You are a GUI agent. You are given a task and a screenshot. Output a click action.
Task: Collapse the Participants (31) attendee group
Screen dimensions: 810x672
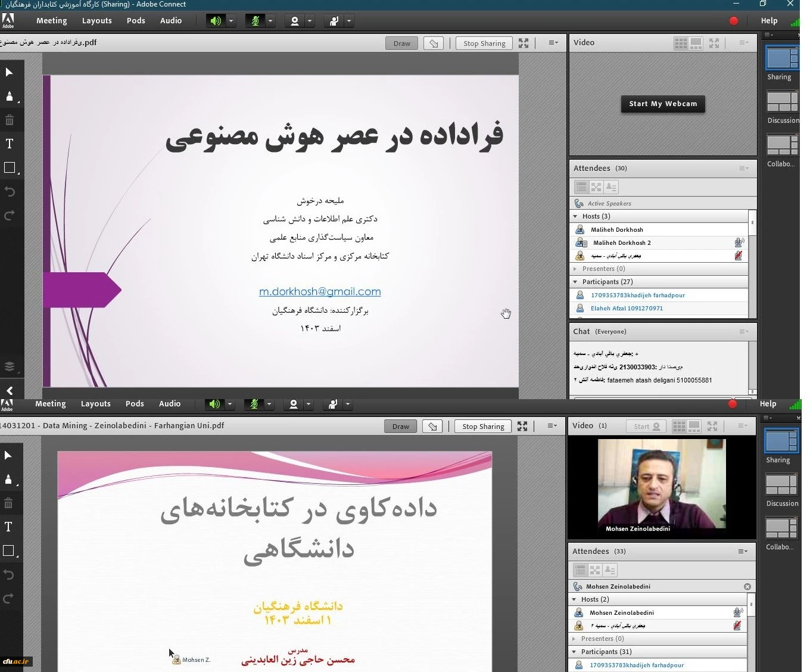(574, 652)
